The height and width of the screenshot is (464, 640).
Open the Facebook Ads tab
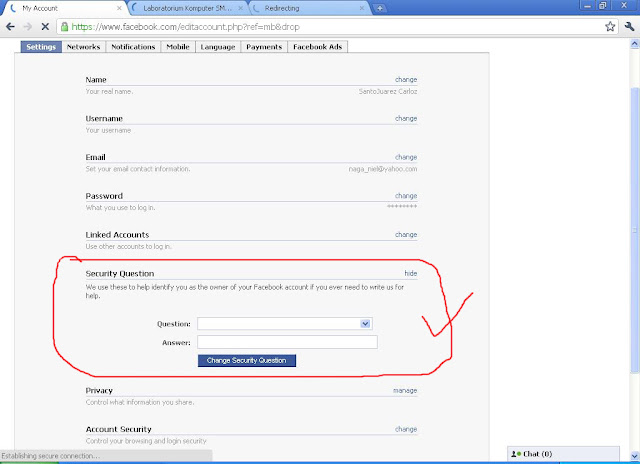click(318, 47)
